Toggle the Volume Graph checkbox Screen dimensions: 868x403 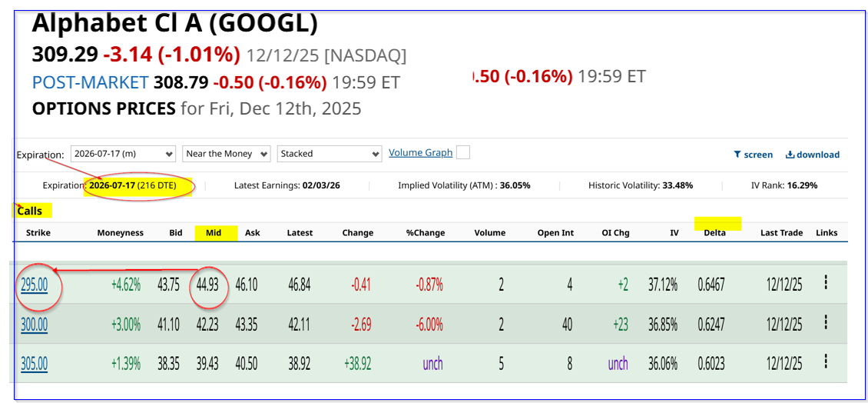pyautogui.click(x=463, y=152)
